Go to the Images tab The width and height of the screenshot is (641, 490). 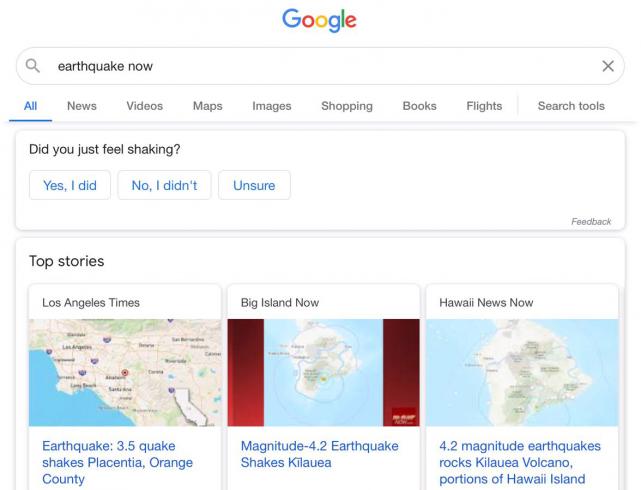(x=272, y=106)
